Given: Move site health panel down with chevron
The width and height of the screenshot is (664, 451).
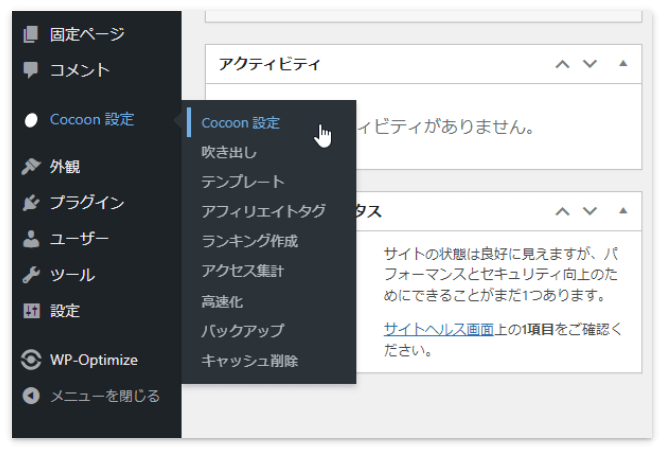Looking at the screenshot, I should 590,211.
